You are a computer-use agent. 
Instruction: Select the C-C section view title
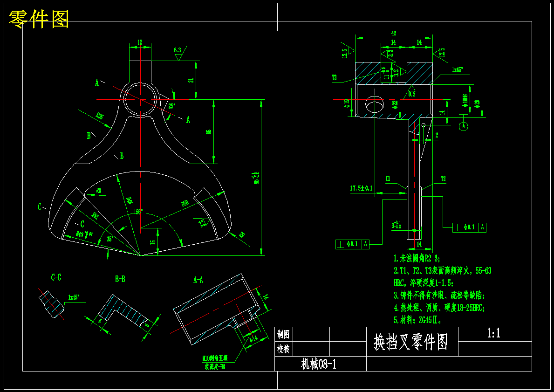[x=56, y=278]
